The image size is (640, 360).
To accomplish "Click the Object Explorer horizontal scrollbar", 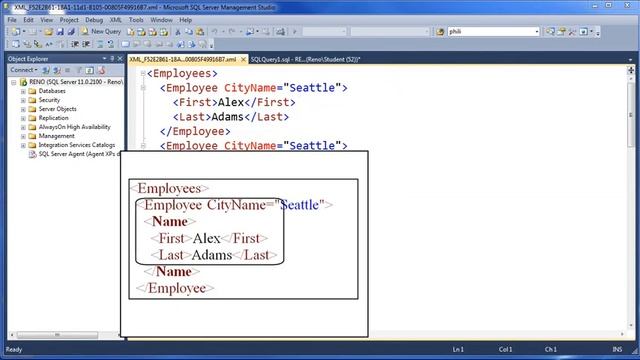I will [57, 335].
